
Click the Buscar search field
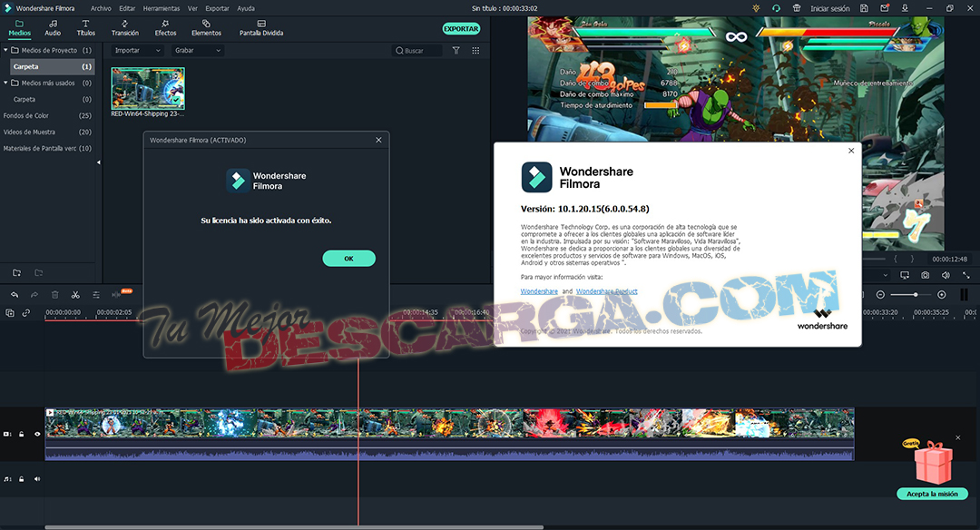click(x=417, y=51)
